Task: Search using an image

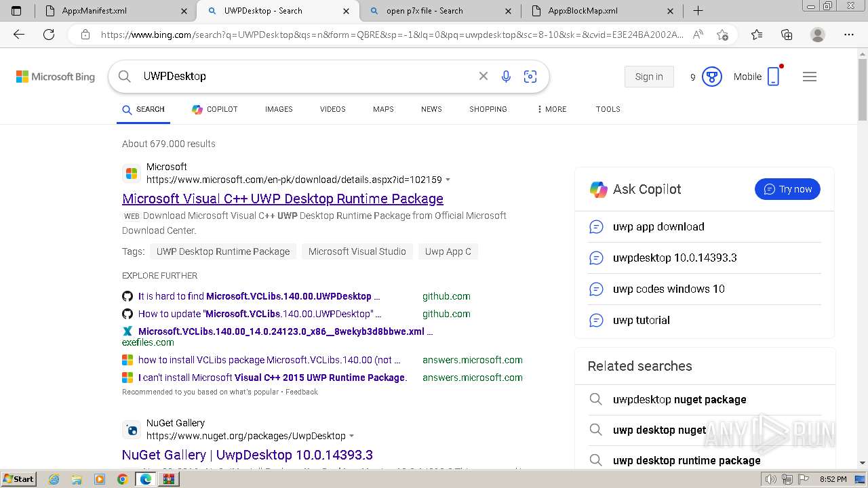Action: pyautogui.click(x=530, y=77)
